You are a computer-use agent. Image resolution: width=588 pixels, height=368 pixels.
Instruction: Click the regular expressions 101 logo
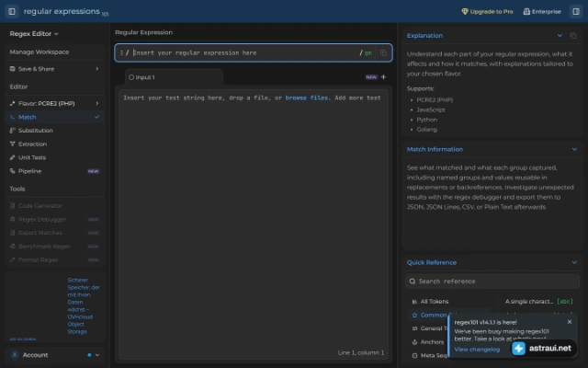point(66,12)
